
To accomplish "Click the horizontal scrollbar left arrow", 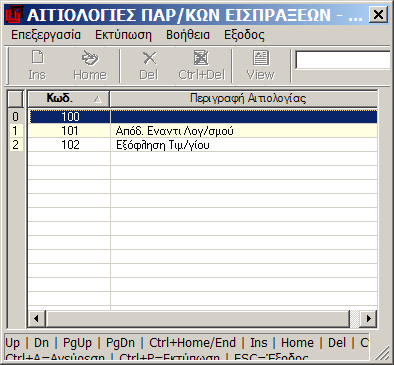I will (x=36, y=319).
